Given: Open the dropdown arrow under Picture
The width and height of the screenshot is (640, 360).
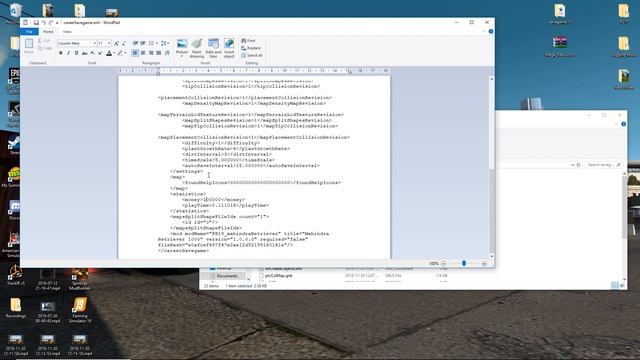Looking at the screenshot, I should [x=182, y=56].
